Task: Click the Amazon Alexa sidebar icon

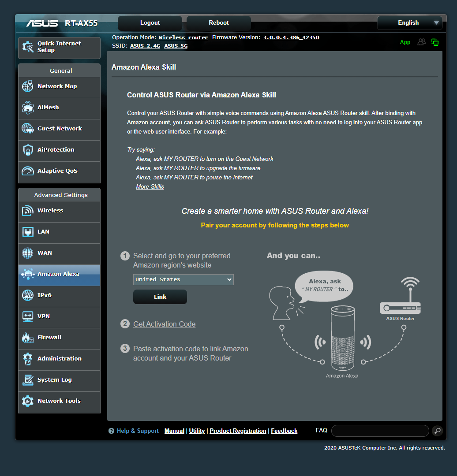Action: point(28,274)
